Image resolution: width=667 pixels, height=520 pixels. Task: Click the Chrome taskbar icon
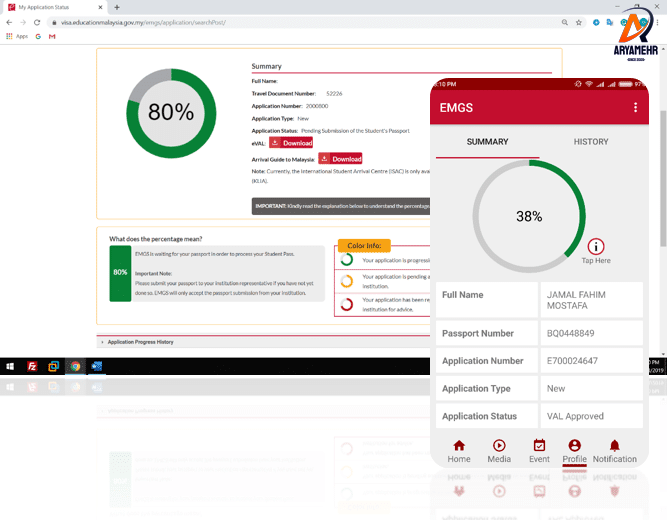pos(75,366)
